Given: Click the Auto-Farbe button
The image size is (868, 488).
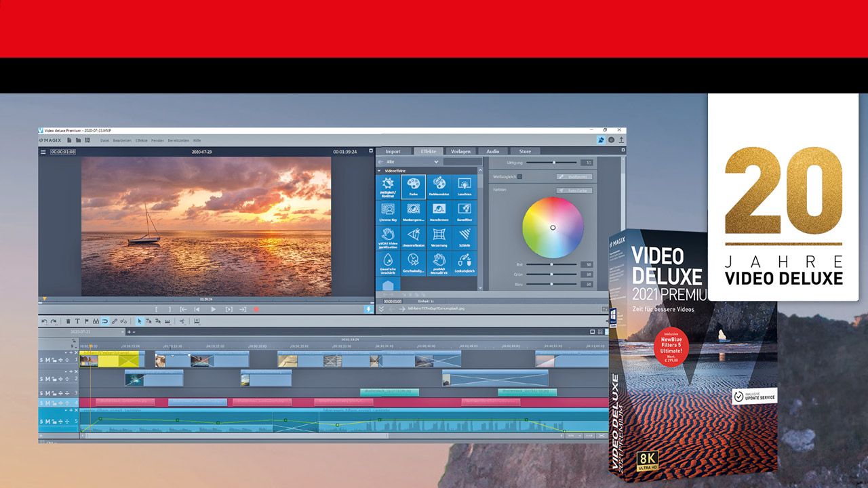Looking at the screenshot, I should point(575,190).
